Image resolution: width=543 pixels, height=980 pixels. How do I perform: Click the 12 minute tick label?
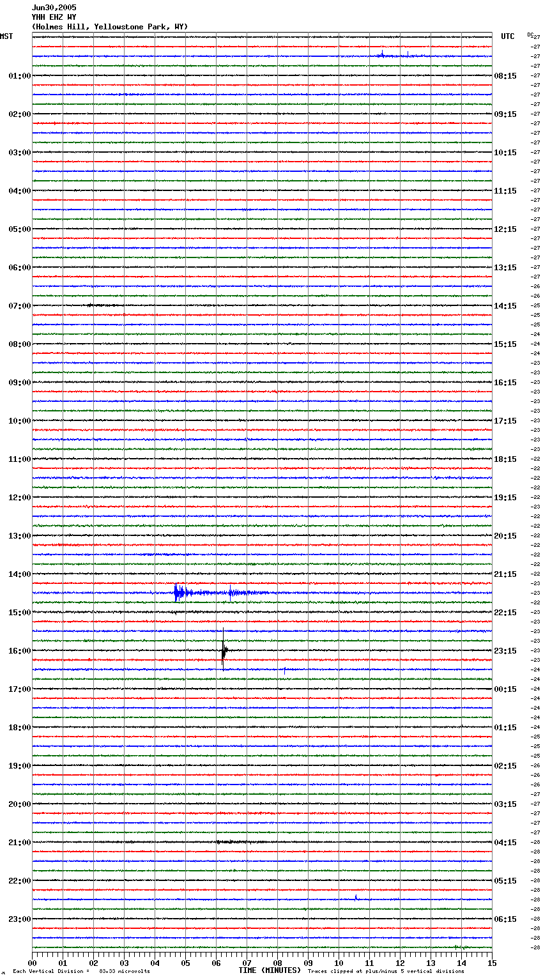pos(401,963)
